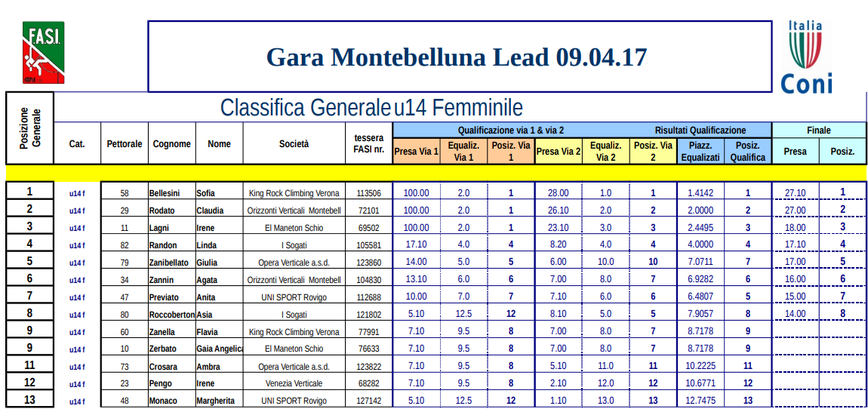The image size is (868, 409).
Task: Click the F.A.S.I. climbing federation logo
Action: coord(43,53)
